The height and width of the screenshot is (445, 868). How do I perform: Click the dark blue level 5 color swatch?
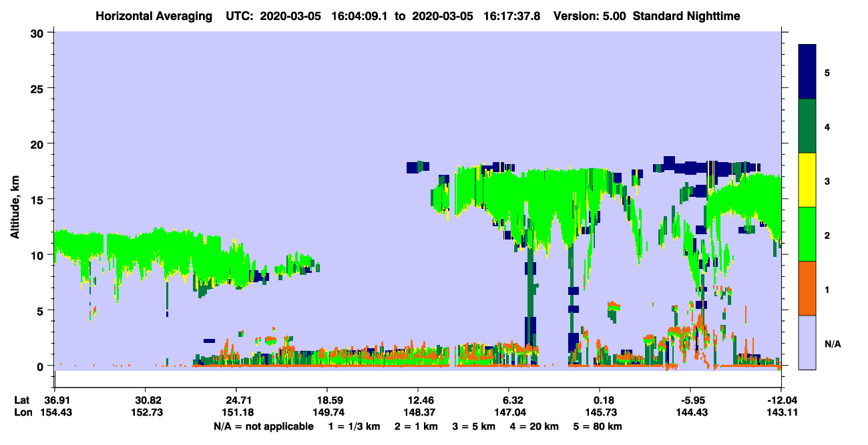[x=807, y=72]
